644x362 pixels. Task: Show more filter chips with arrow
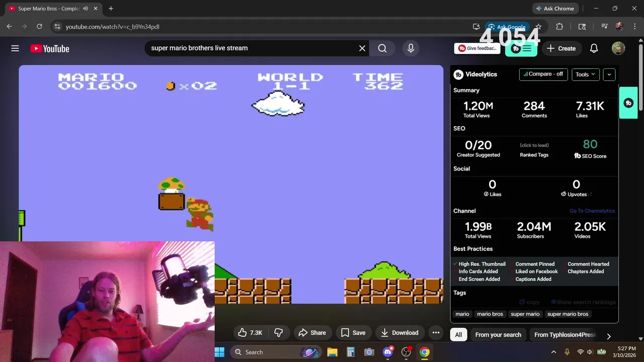coord(609,336)
